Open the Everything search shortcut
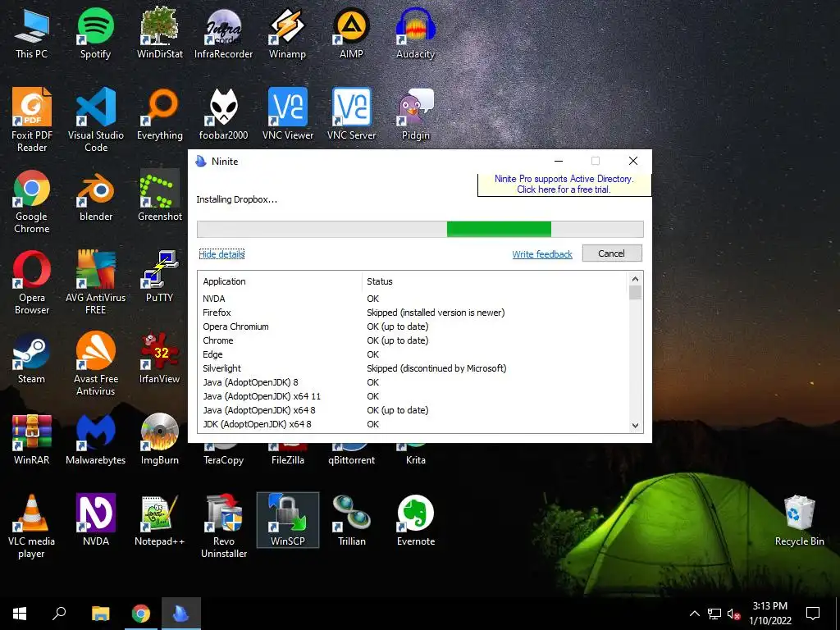Viewport: 840px width, 630px height. point(160,115)
